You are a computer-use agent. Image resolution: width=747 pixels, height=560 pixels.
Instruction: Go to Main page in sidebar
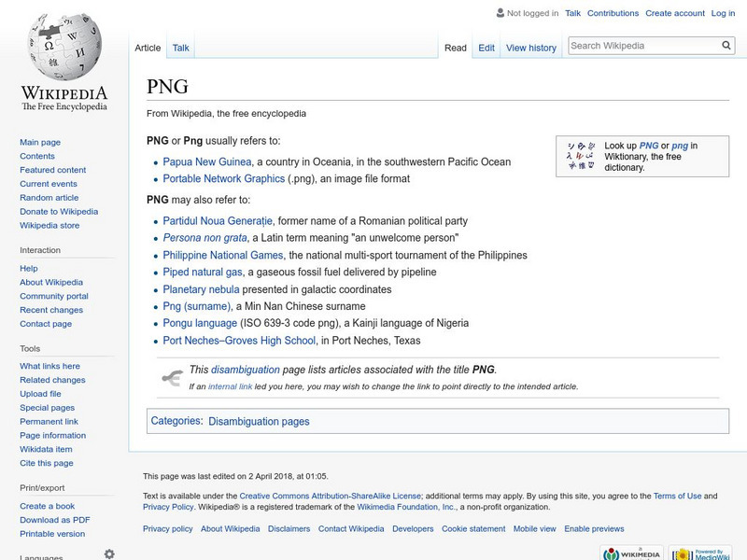40,142
